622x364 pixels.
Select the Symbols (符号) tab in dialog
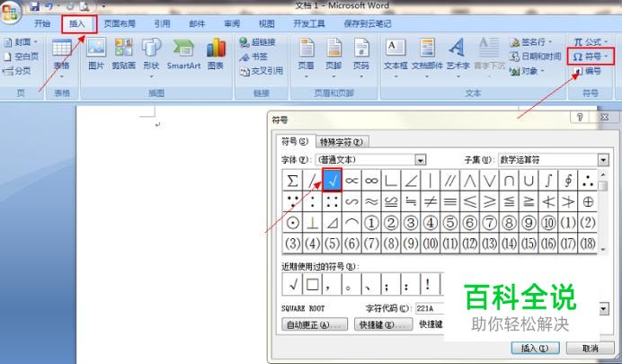295,142
